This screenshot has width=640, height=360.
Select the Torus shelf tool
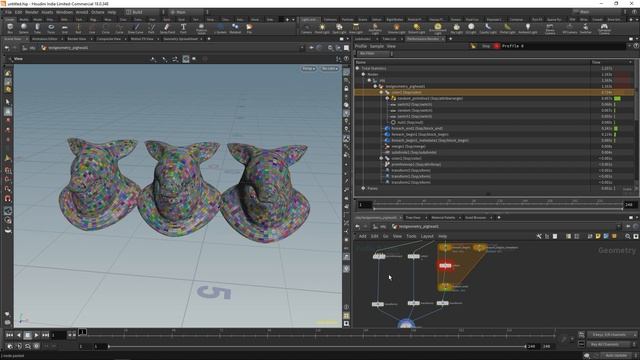click(x=51, y=28)
